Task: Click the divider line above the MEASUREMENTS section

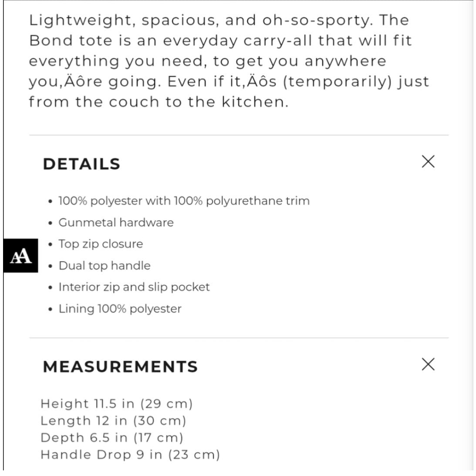Action: pos(239,338)
